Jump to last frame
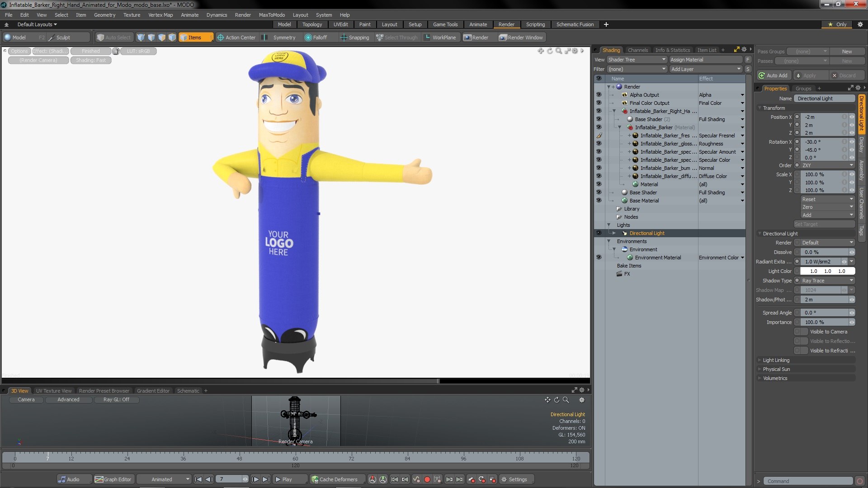The height and width of the screenshot is (488, 868). click(266, 479)
